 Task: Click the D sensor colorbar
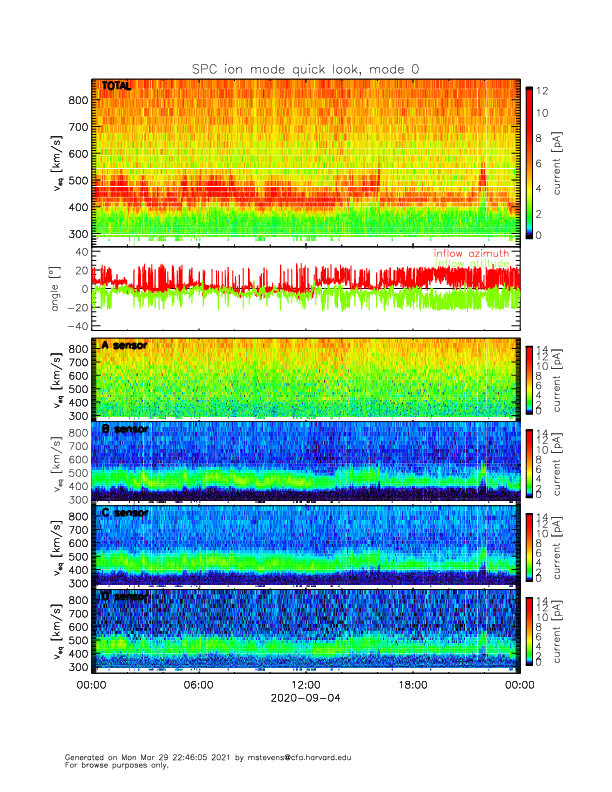pos(529,630)
